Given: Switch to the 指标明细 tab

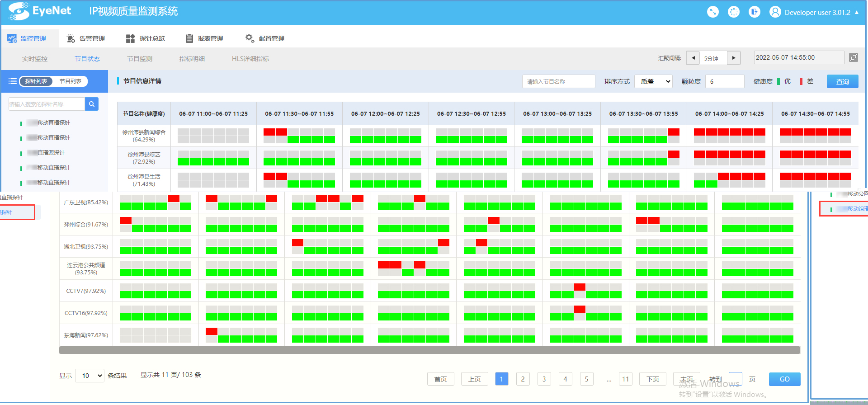Looking at the screenshot, I should pyautogui.click(x=192, y=59).
